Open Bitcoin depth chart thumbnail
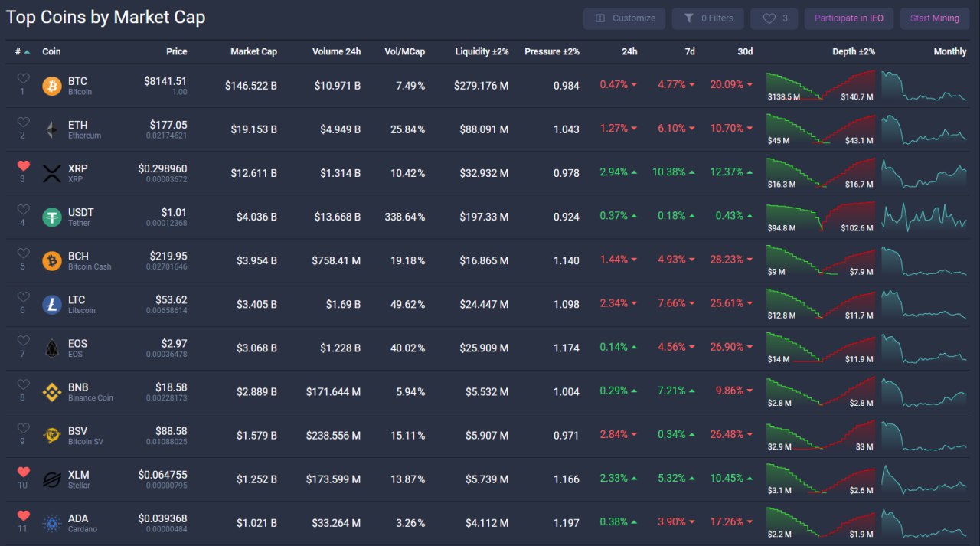The height and width of the screenshot is (546, 980). point(820,86)
